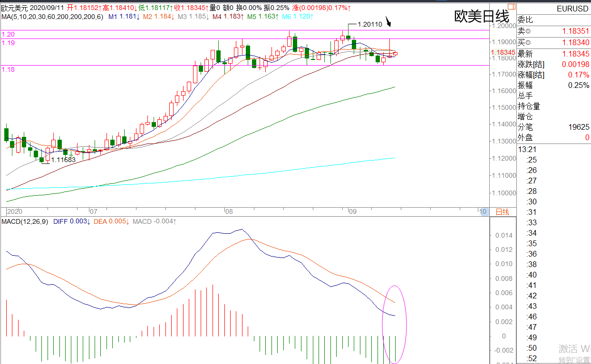
Task: Click the 08 month marker on the time axis
Action: pos(229,212)
